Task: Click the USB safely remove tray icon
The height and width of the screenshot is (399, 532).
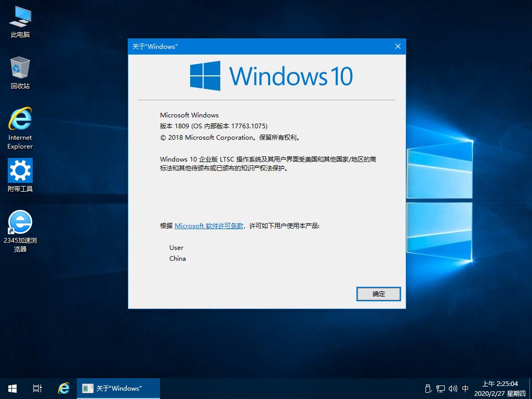Action: (428, 389)
